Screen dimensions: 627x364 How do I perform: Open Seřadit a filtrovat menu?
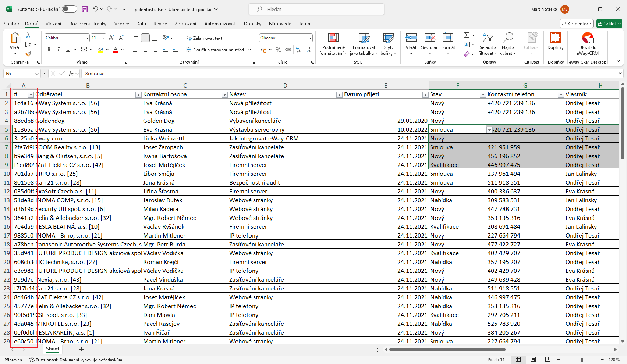[488, 44]
